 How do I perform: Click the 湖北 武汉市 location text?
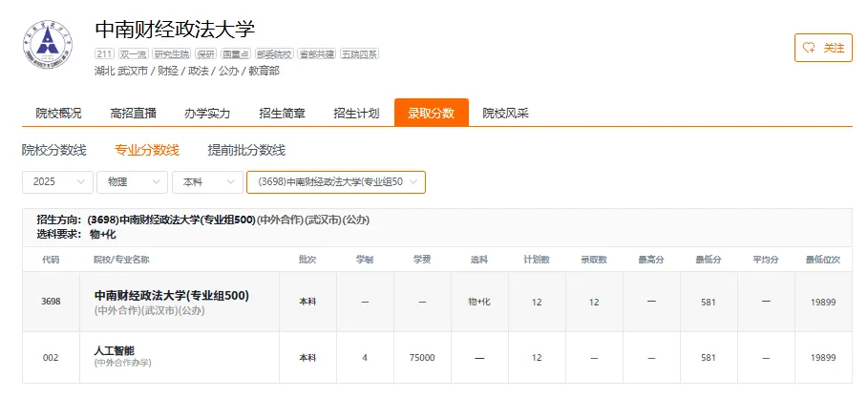(121, 71)
